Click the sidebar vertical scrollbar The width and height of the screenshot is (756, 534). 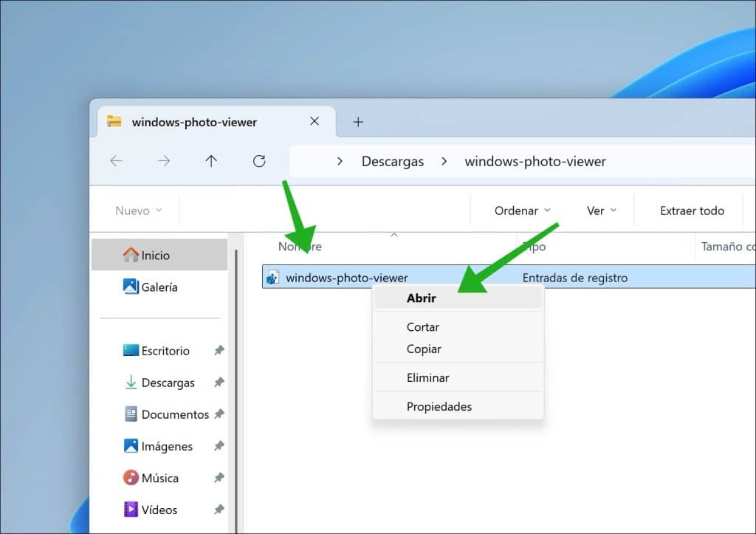click(236, 391)
